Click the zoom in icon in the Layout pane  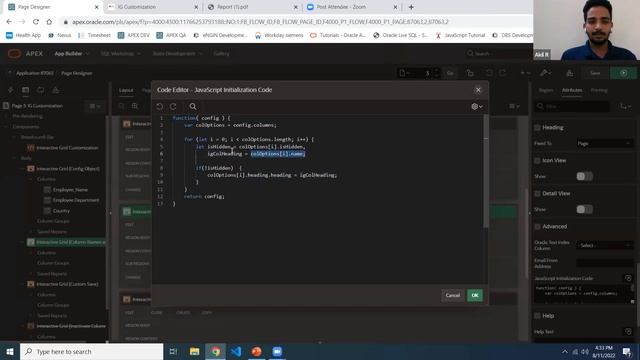coord(135,106)
